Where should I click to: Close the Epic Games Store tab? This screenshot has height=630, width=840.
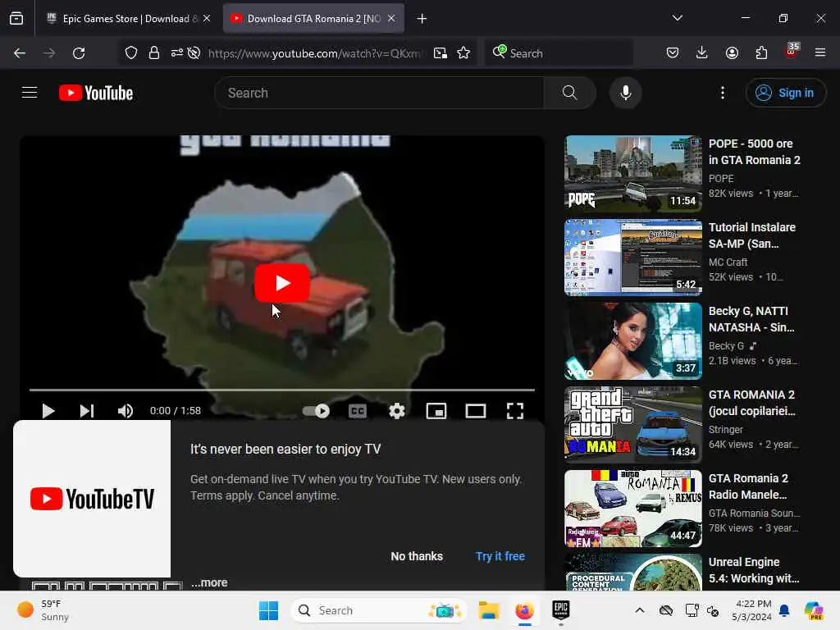point(207,18)
